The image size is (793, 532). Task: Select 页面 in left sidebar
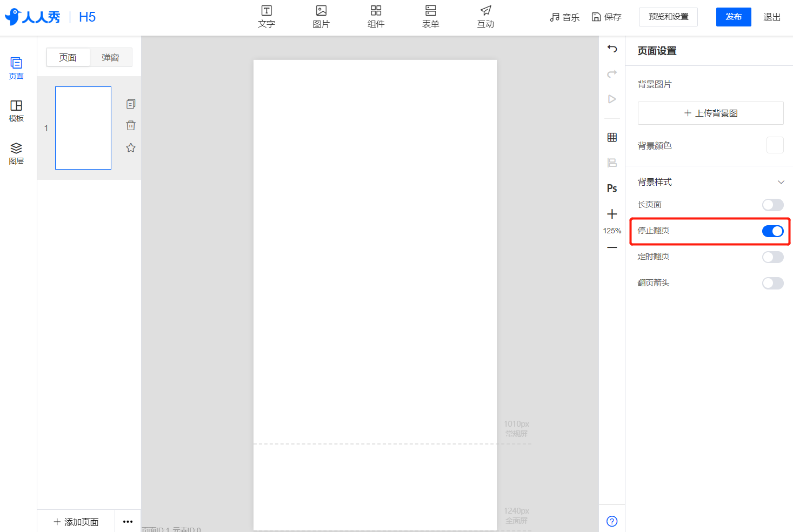(16, 69)
